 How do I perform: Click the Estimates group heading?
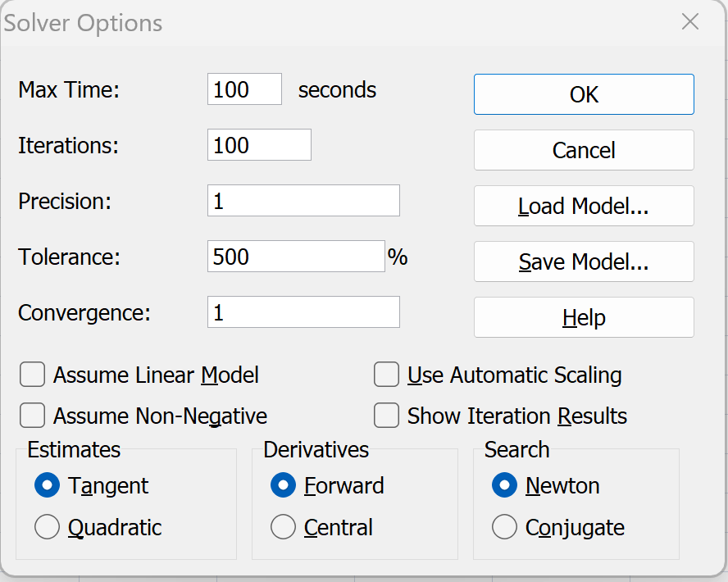(74, 449)
